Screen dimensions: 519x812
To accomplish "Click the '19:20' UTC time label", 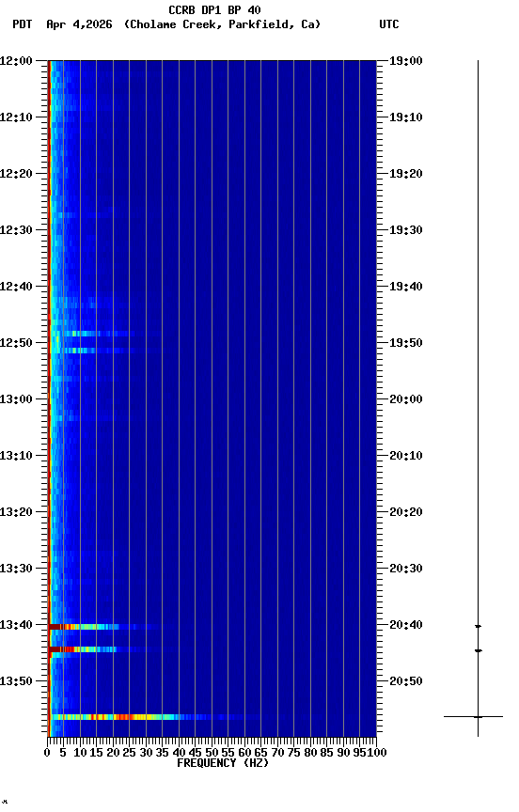I will [x=406, y=174].
